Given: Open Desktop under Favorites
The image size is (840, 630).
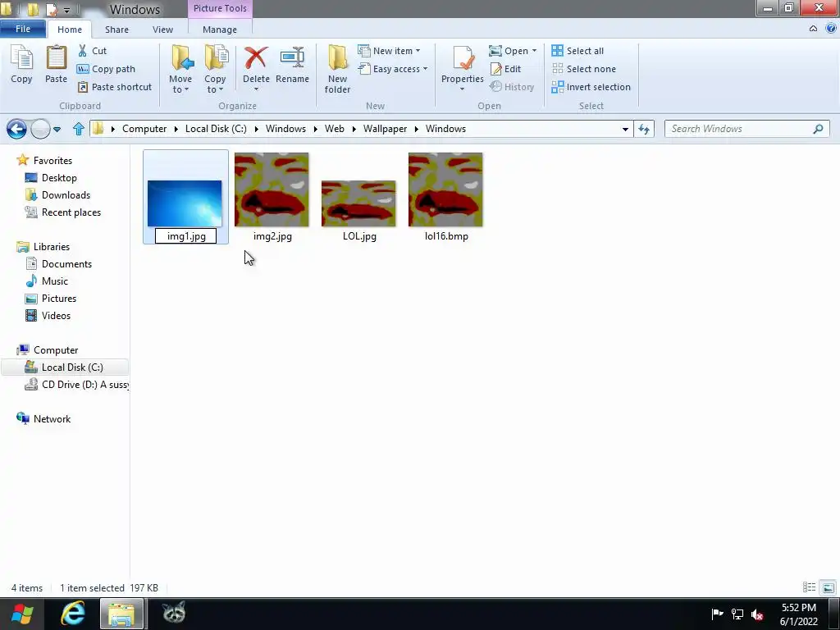Looking at the screenshot, I should 51,178.
